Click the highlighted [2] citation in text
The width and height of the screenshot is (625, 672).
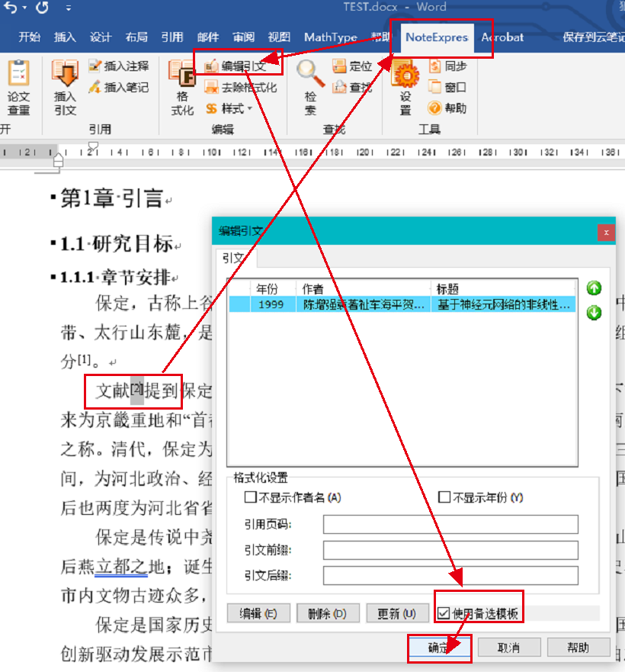point(137,389)
